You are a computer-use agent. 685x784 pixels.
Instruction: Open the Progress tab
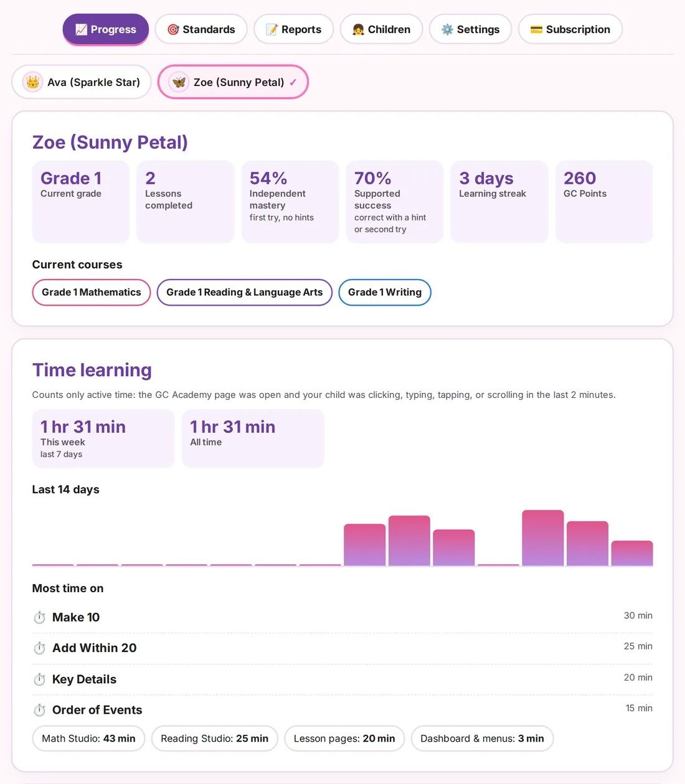coord(105,29)
